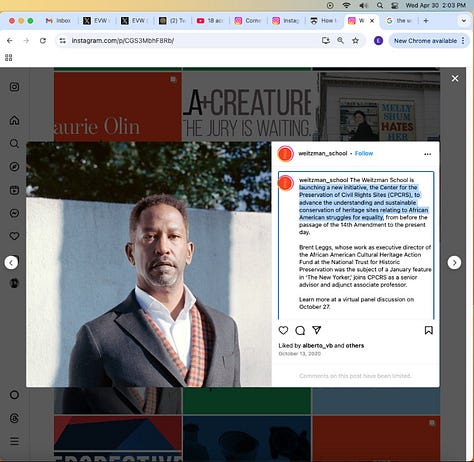This screenshot has width=474, height=462.
Task: Switch to Google search tab
Action: (399, 21)
